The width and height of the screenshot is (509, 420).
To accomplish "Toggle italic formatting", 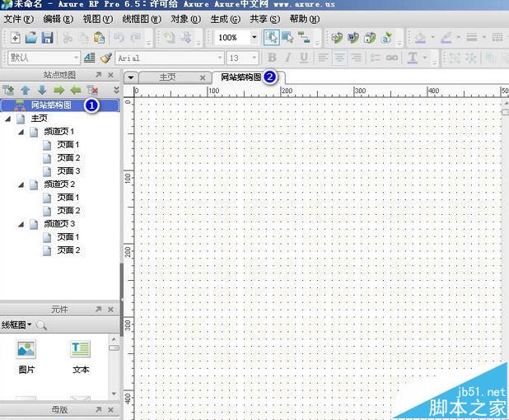I will point(287,58).
